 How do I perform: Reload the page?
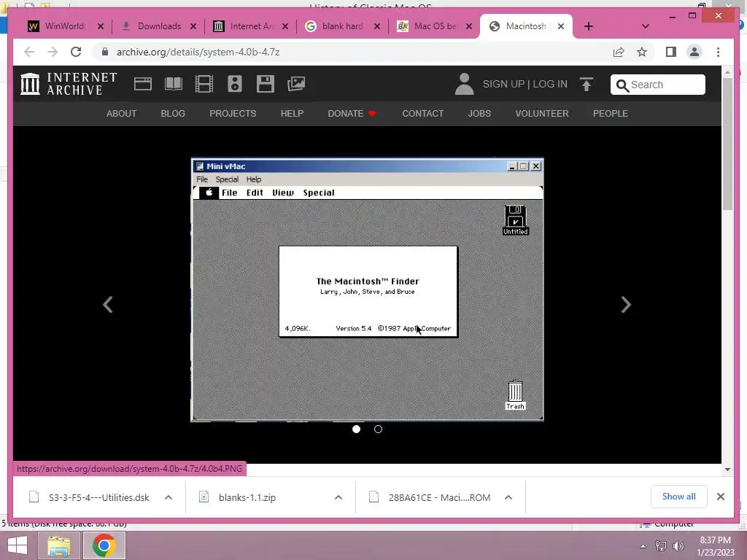click(x=76, y=52)
